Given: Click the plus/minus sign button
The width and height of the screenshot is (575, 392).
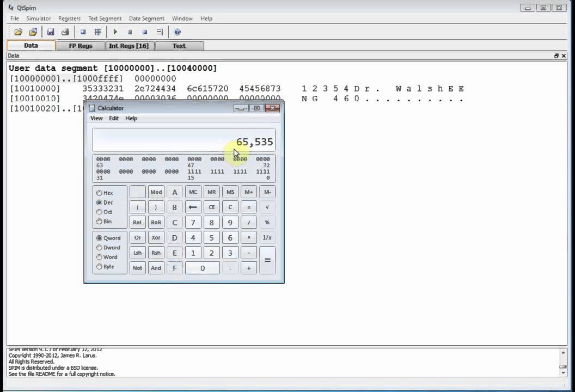Looking at the screenshot, I should pos(249,207).
